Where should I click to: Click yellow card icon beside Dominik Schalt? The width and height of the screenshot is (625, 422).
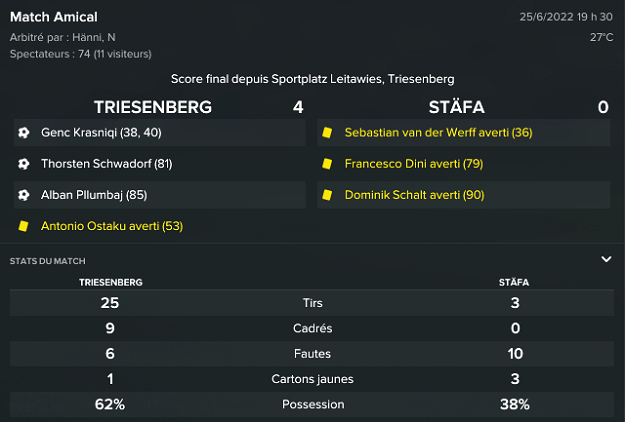point(327,195)
